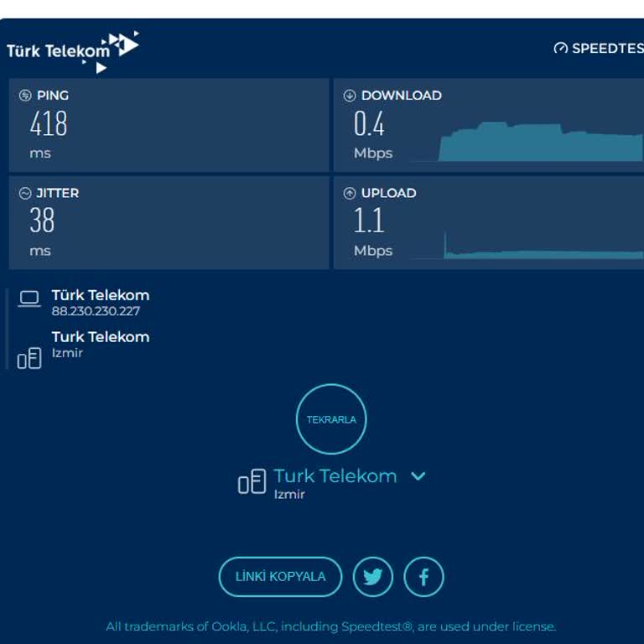
Task: Click the Ookla trademark notice text
Action: (x=331, y=626)
